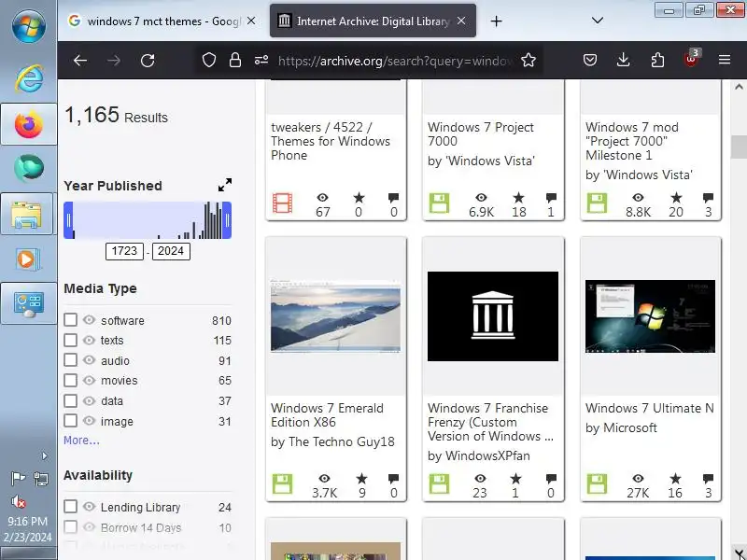Open Windows 7 Franchise Frenzy result
This screenshot has height=560, width=747.
[x=490, y=423]
